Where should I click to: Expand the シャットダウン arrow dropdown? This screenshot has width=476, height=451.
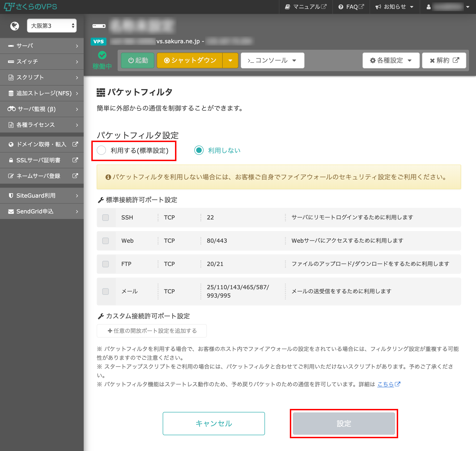(x=230, y=61)
